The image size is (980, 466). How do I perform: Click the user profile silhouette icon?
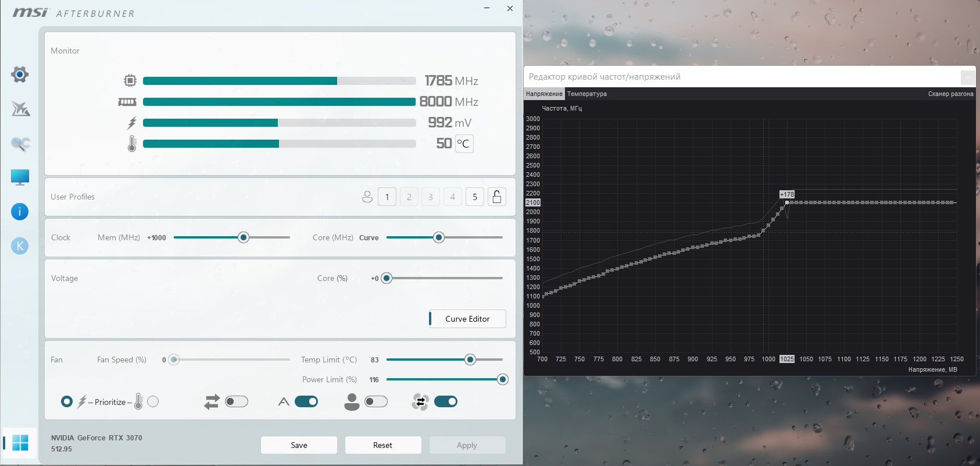pos(367,197)
